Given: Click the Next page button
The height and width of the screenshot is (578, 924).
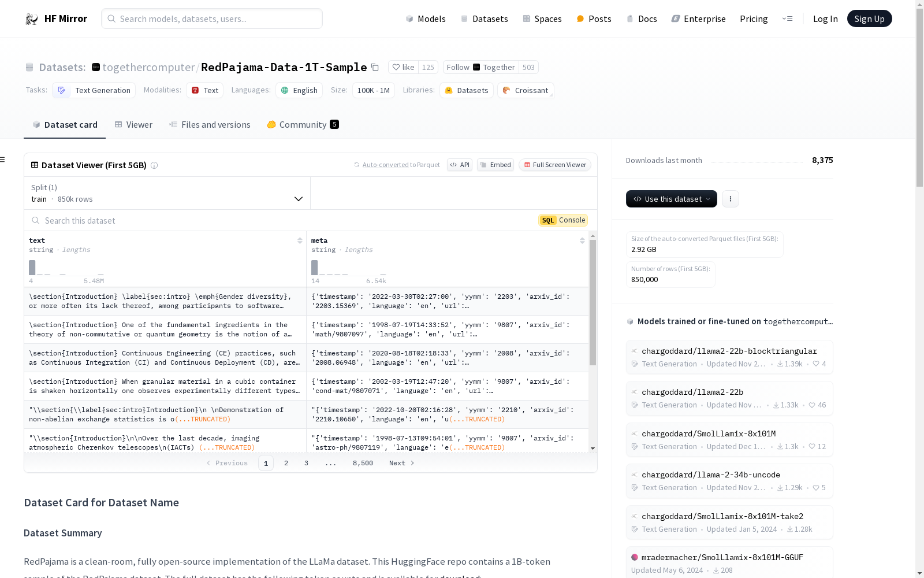Looking at the screenshot, I should (402, 463).
